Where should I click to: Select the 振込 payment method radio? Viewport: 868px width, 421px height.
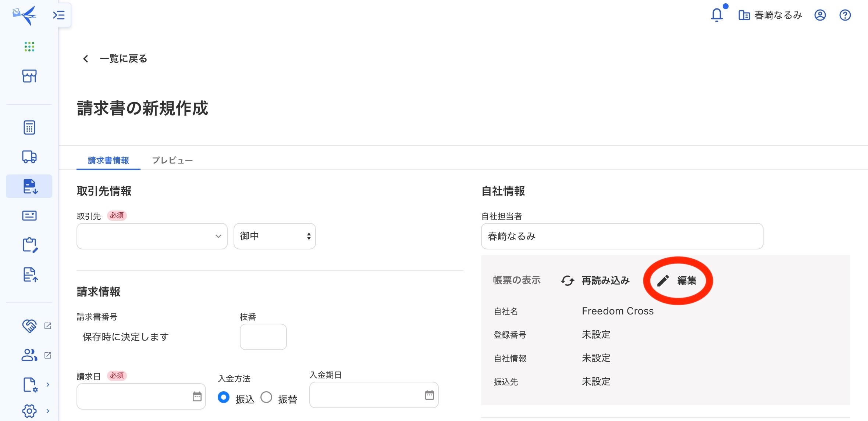[224, 397]
